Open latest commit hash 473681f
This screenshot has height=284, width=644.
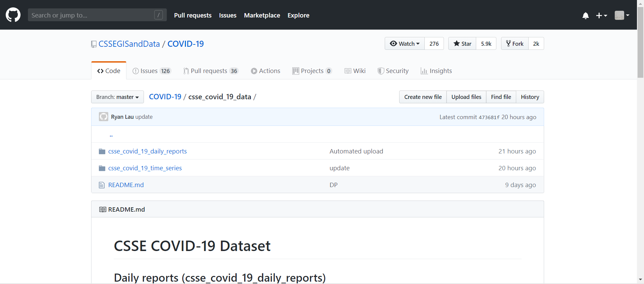(x=489, y=117)
